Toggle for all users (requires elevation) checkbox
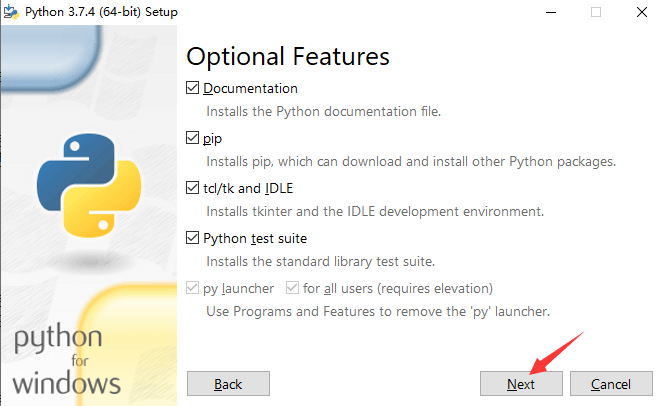The image size is (664, 406). pos(292,288)
